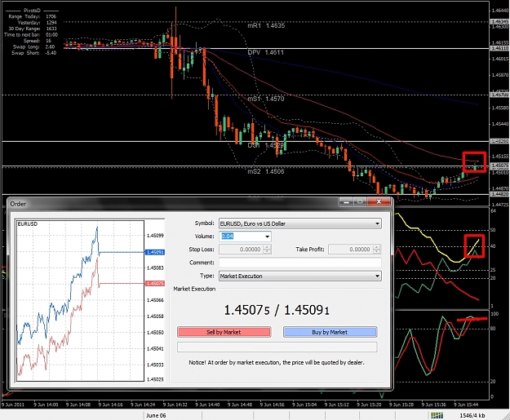Click the Yesterday: 1294 readout

click(x=37, y=23)
